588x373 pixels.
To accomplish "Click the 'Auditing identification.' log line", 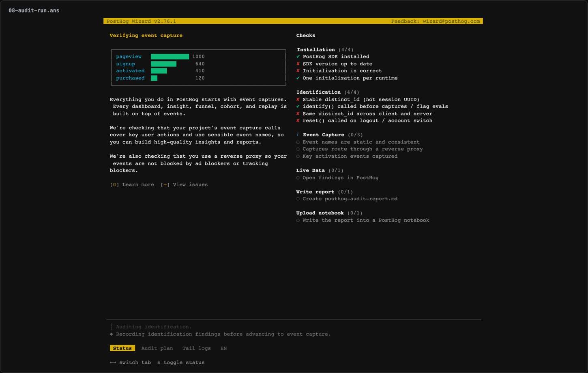I will 154,327.
